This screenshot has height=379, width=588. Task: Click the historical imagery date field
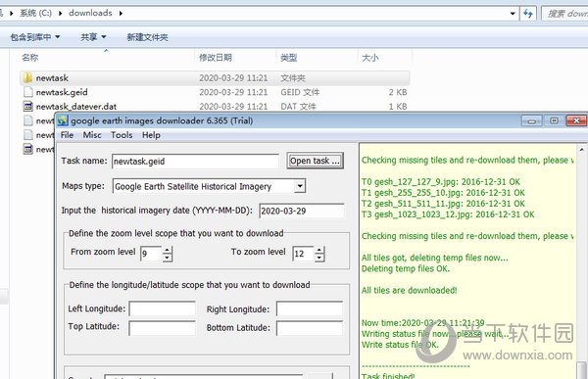click(302, 211)
